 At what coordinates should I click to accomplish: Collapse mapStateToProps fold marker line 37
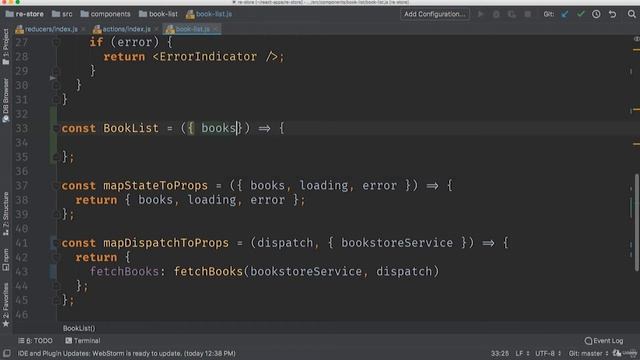(56, 186)
